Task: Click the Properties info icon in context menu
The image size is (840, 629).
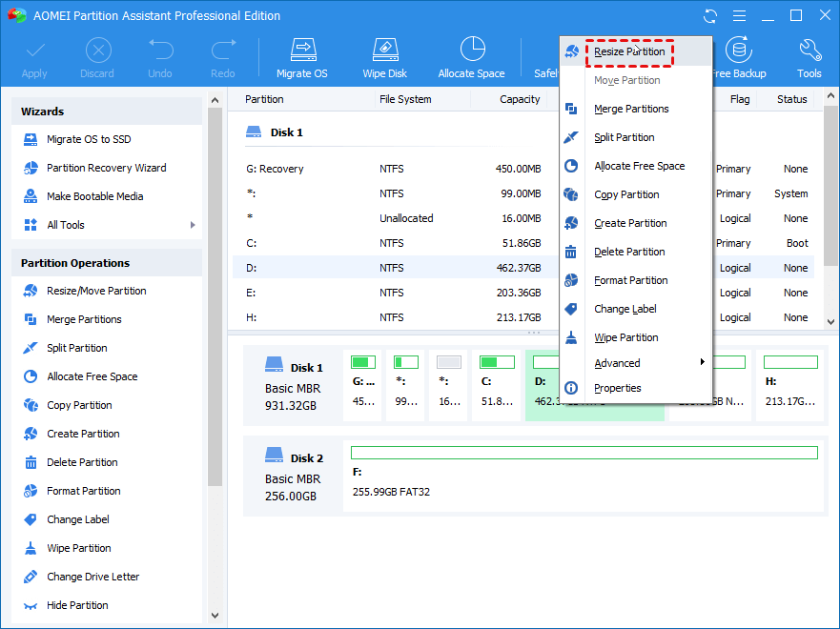Action: (x=571, y=388)
